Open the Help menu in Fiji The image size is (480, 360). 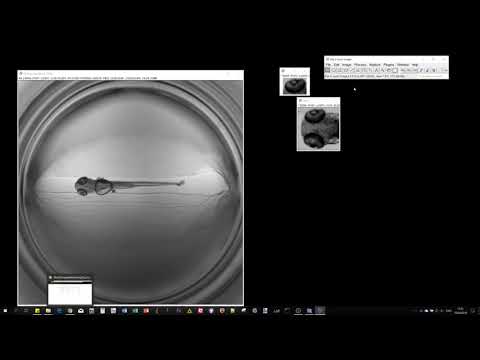(415, 65)
